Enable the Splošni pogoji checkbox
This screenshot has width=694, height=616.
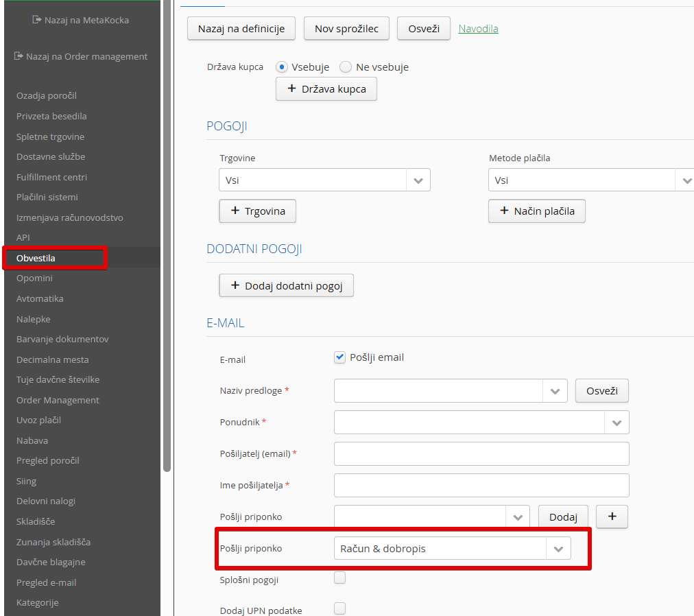(x=339, y=578)
